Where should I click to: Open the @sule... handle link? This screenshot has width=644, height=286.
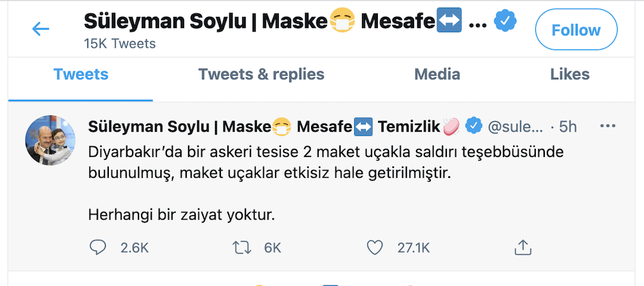[x=516, y=127]
